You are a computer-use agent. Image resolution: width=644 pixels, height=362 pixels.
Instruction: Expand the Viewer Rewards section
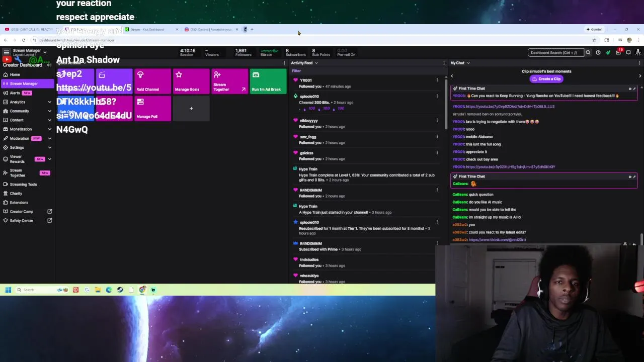coord(49,159)
